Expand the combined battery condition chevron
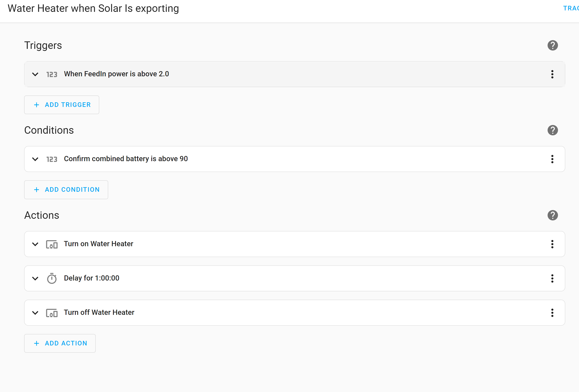 point(35,159)
